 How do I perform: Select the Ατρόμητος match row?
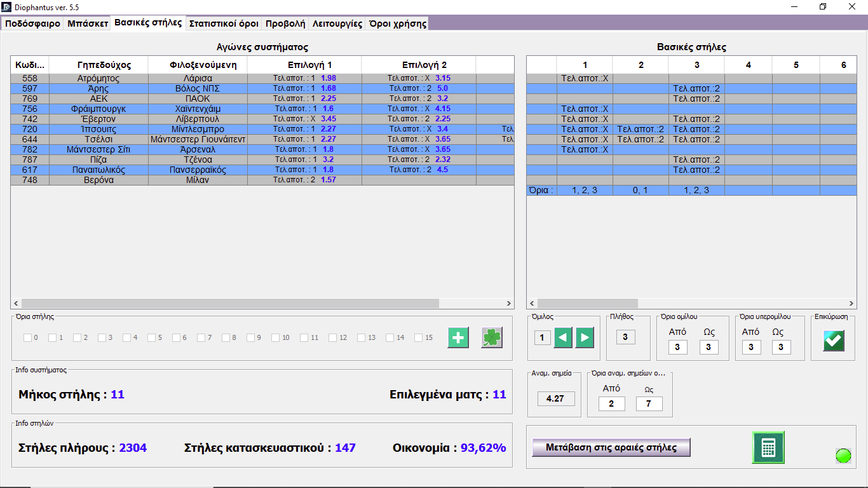tap(262, 78)
